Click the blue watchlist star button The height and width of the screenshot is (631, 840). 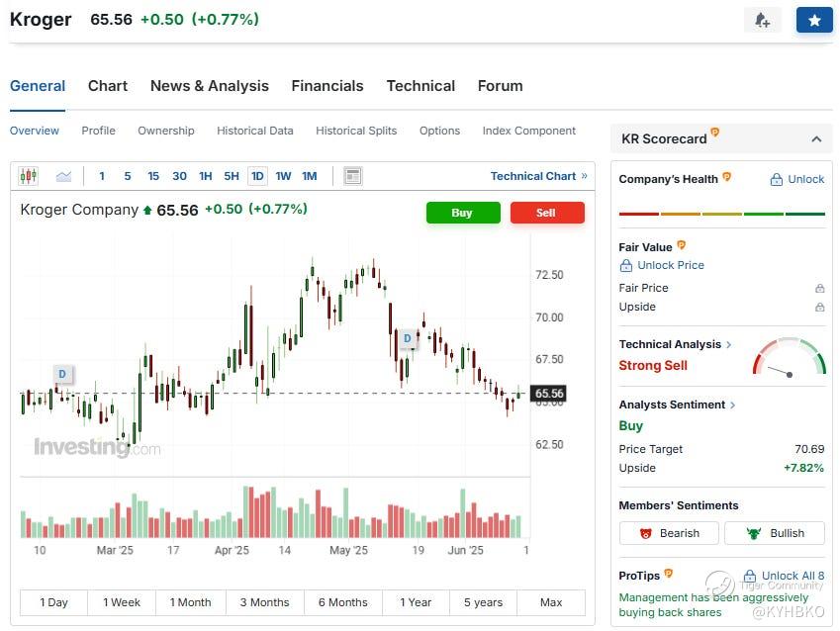[814, 21]
